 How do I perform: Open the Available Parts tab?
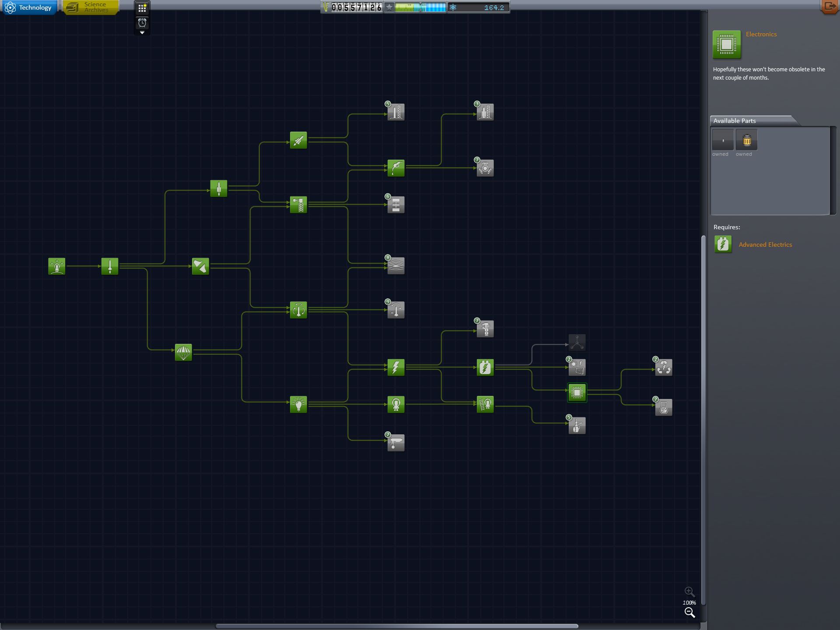click(751, 121)
